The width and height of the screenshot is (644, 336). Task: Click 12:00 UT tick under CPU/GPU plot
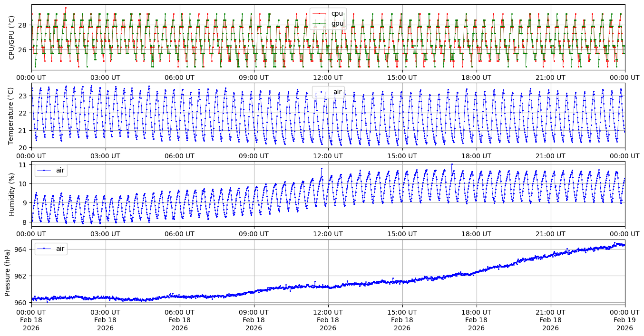(328, 77)
